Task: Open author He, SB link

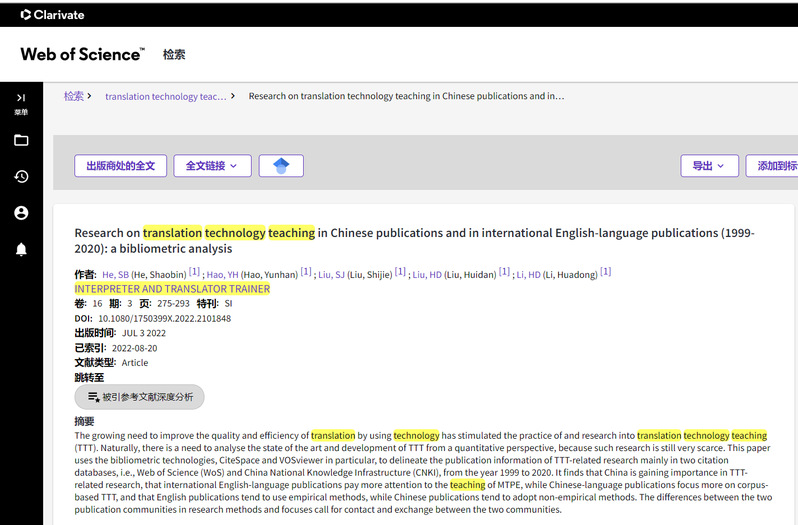Action: point(115,274)
